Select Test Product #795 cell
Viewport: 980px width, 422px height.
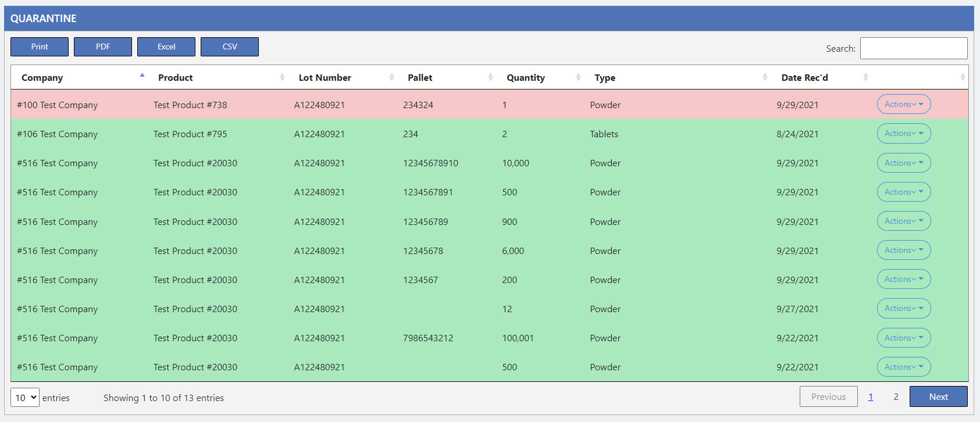point(190,134)
